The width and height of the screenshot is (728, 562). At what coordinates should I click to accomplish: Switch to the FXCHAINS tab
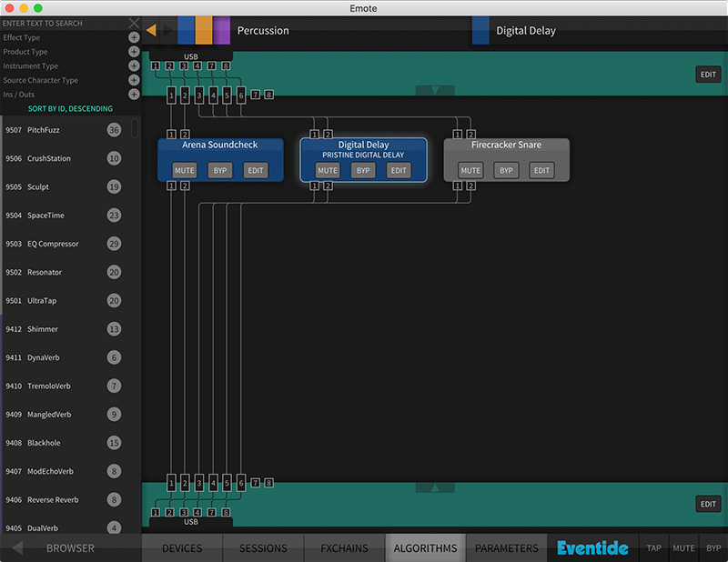pyautogui.click(x=344, y=548)
